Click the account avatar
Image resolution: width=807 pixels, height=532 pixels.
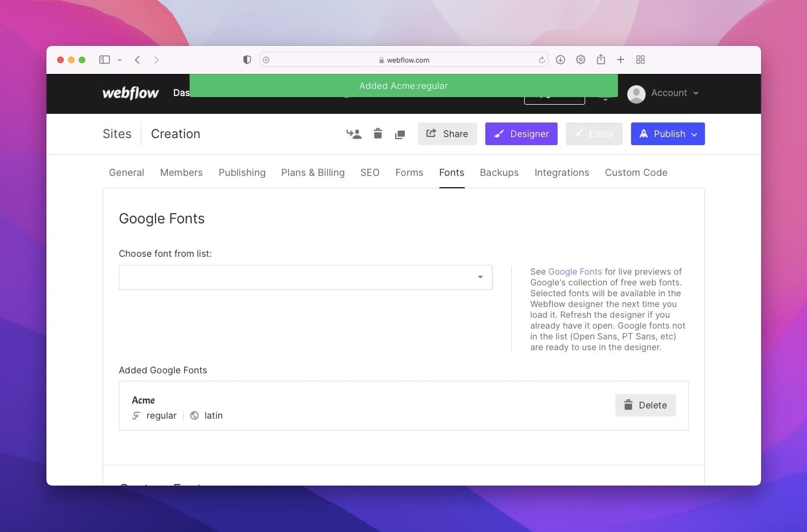[636, 94]
